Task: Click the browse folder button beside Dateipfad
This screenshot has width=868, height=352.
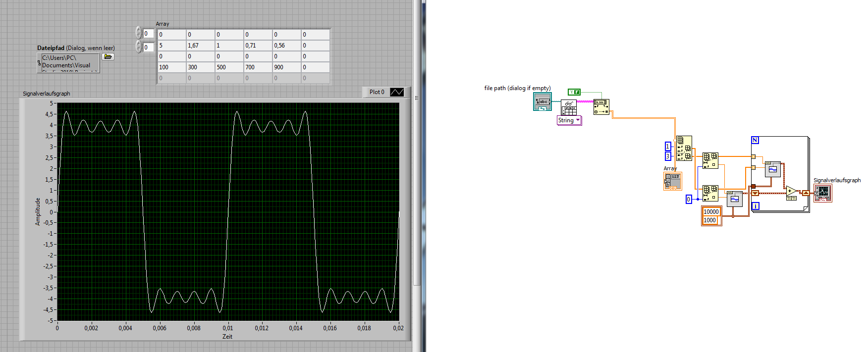Action: point(108,57)
